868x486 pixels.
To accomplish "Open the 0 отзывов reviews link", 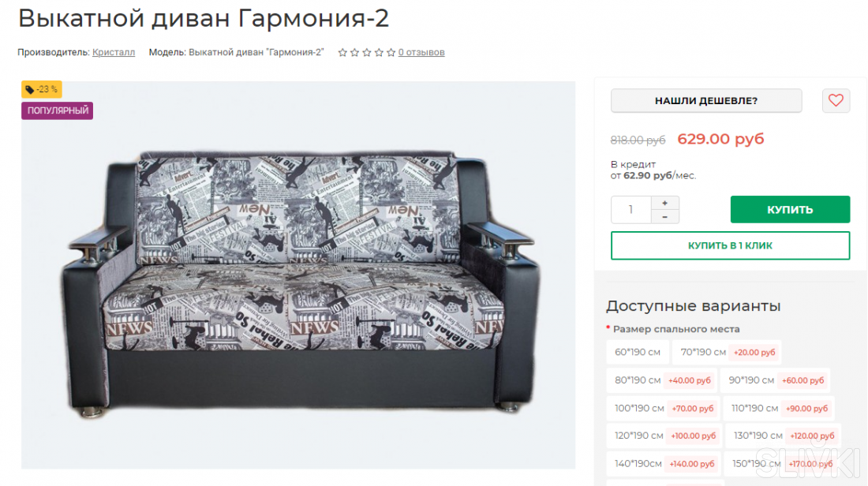I will pos(421,53).
